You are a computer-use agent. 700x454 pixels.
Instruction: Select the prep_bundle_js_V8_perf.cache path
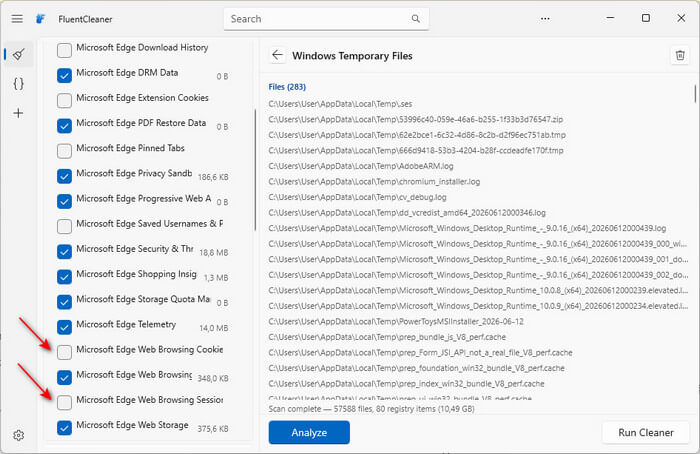click(x=387, y=337)
